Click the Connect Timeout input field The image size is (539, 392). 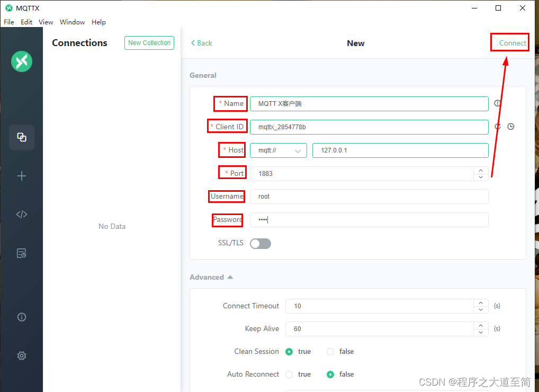pyautogui.click(x=380, y=306)
